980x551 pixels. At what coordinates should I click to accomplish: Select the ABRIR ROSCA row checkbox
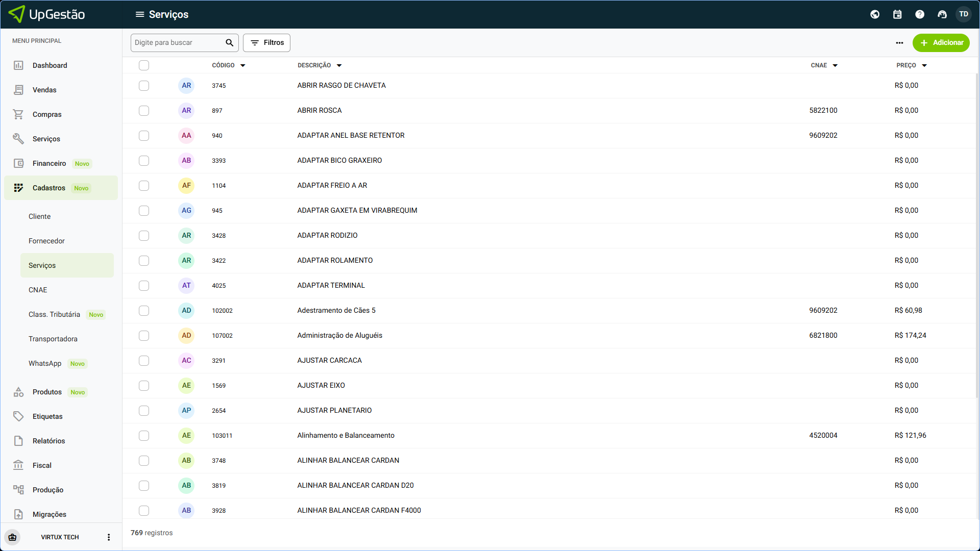click(144, 111)
